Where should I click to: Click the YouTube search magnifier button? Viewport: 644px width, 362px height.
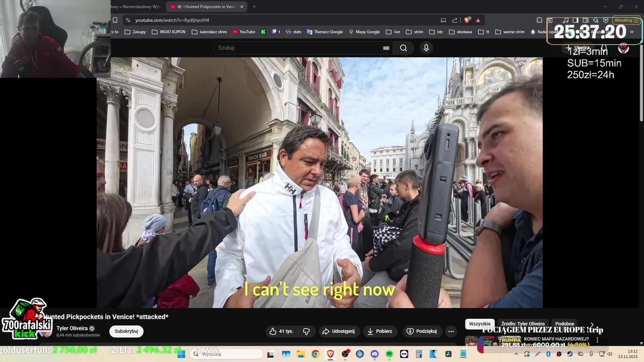(404, 48)
